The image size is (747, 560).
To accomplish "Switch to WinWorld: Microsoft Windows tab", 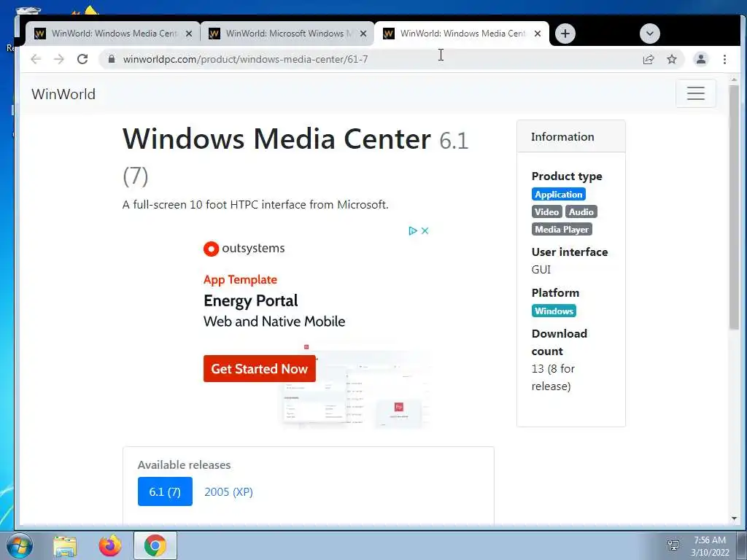I will 287,34.
